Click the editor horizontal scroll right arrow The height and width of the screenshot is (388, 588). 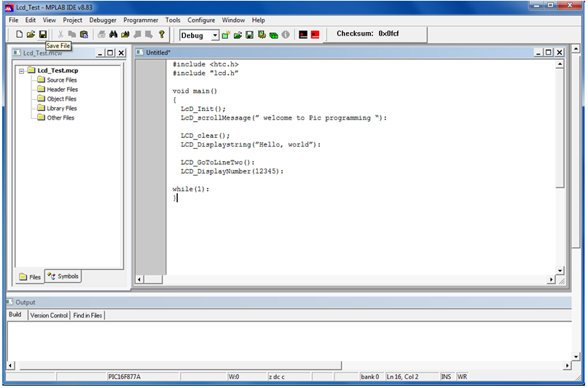tap(551, 279)
